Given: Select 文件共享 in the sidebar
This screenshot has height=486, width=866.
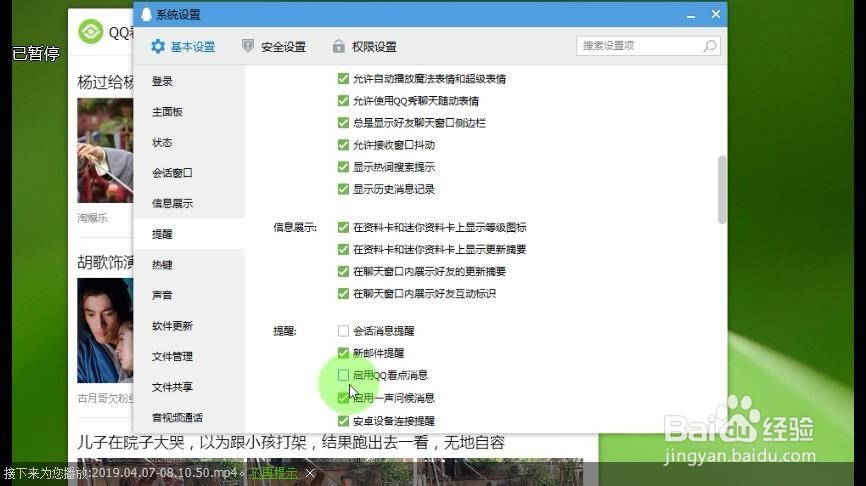Looking at the screenshot, I should click(189, 387).
